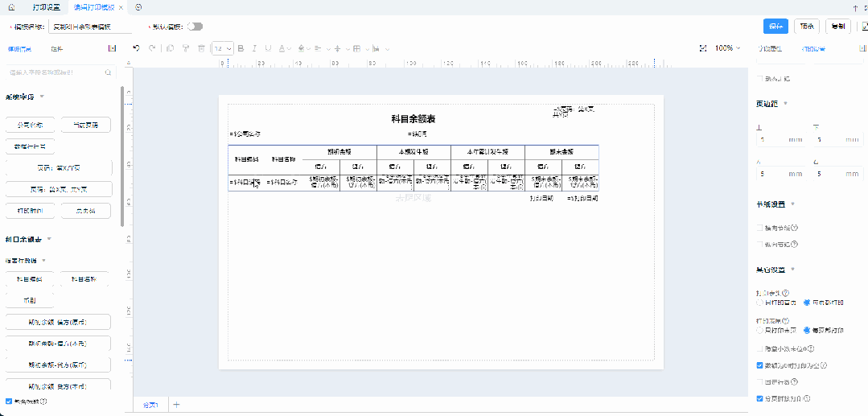Click the blue 保存 button

tap(775, 26)
